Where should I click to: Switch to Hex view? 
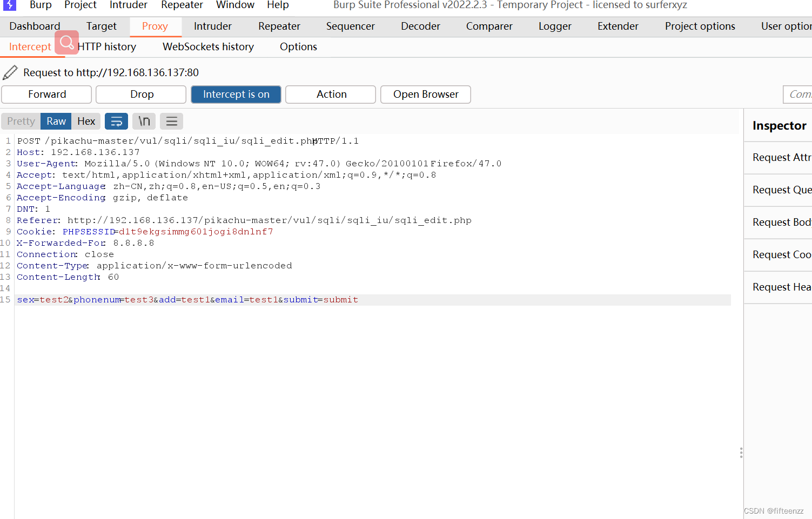pyautogui.click(x=86, y=122)
